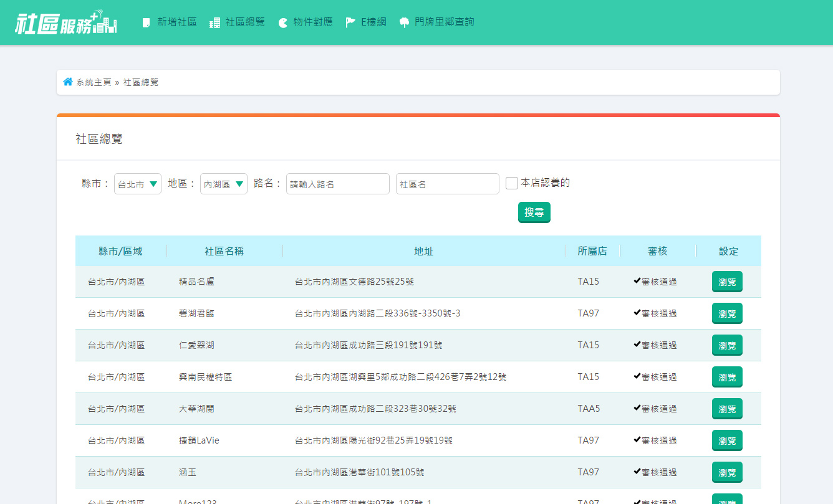The height and width of the screenshot is (504, 833).
Task: Click the 請輸入路名 input field
Action: [x=338, y=184]
